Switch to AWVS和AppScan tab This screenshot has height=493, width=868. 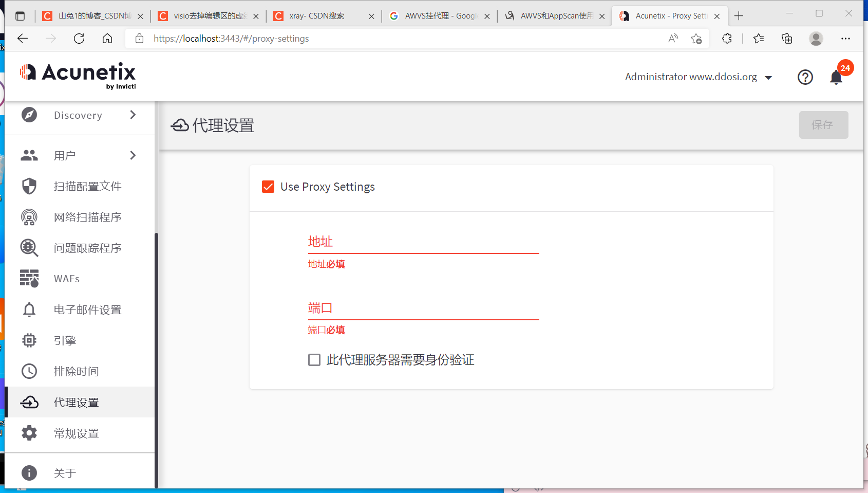pyautogui.click(x=555, y=16)
